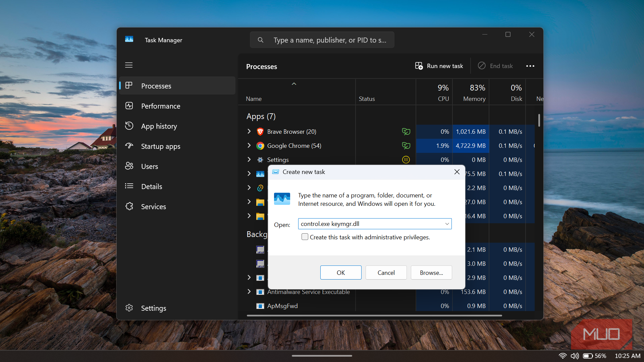Click the End task button

495,66
